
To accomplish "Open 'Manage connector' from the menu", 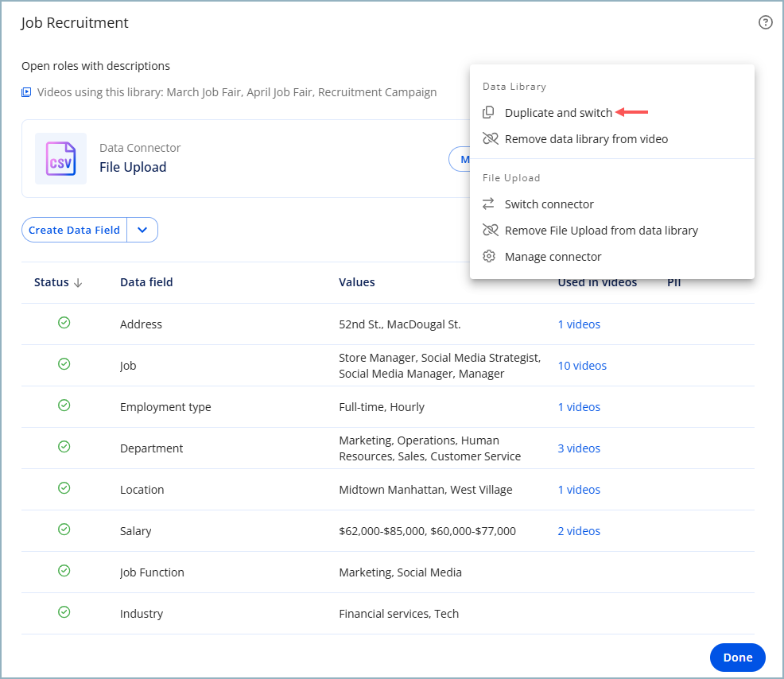I will pyautogui.click(x=553, y=257).
